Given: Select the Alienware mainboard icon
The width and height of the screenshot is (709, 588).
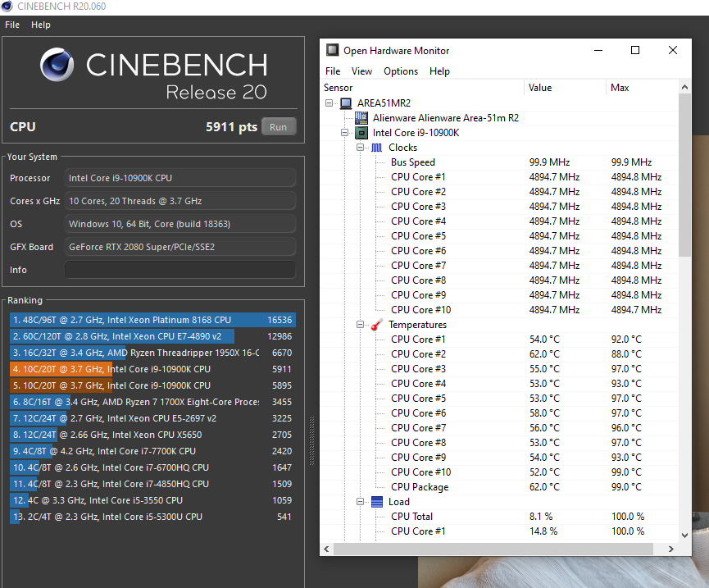Looking at the screenshot, I should (x=361, y=118).
